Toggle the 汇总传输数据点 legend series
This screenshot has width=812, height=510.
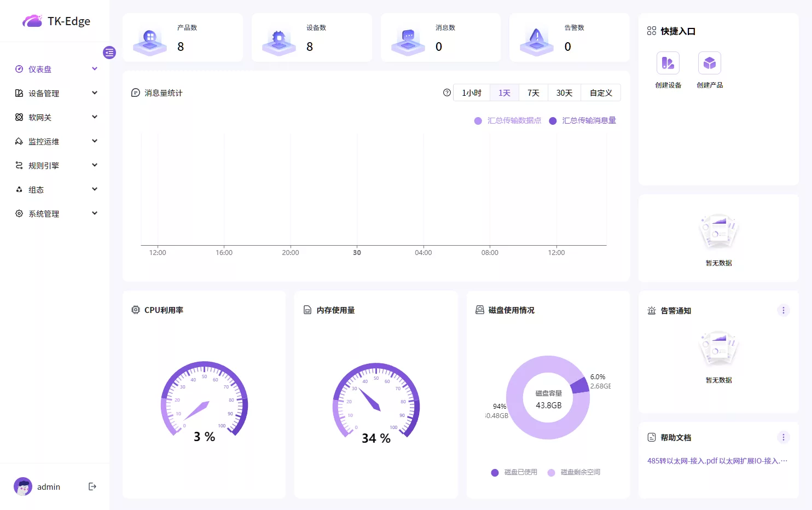pos(508,120)
